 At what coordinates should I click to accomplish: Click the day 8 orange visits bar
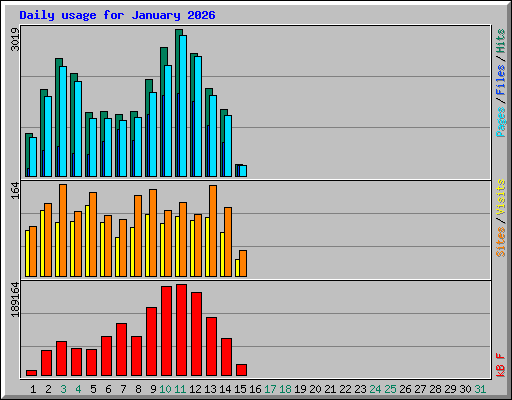[x=138, y=236]
